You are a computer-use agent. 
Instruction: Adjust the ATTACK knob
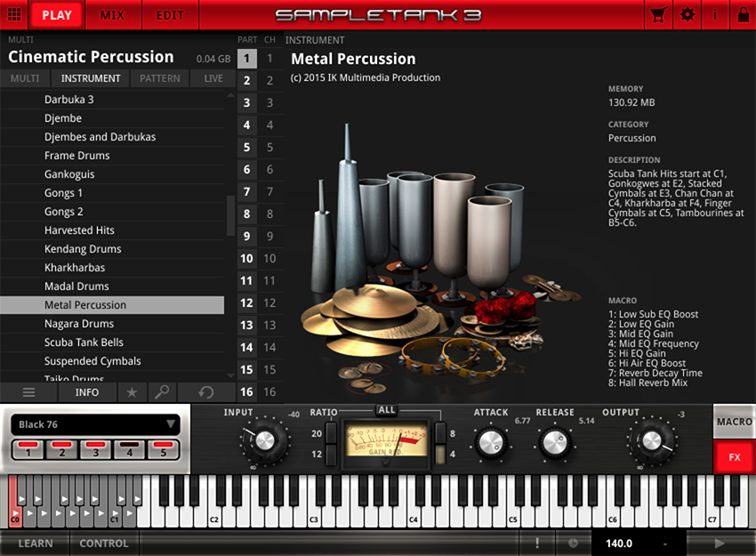pos(491,442)
